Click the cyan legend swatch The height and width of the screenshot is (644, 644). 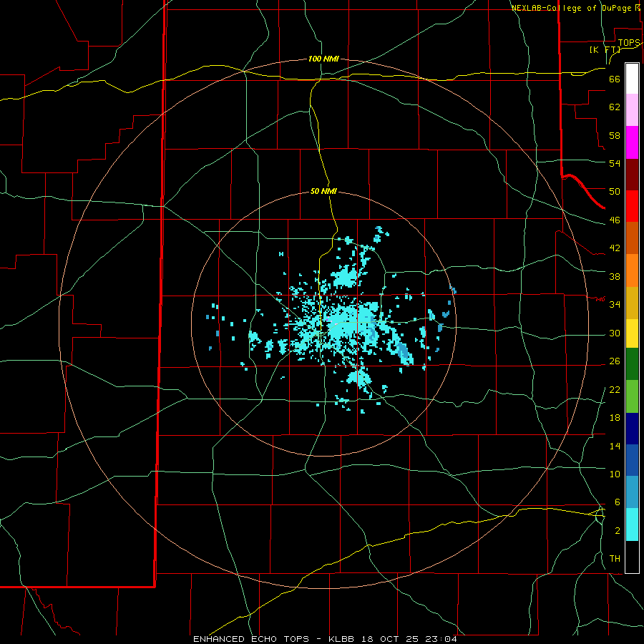coord(632,525)
